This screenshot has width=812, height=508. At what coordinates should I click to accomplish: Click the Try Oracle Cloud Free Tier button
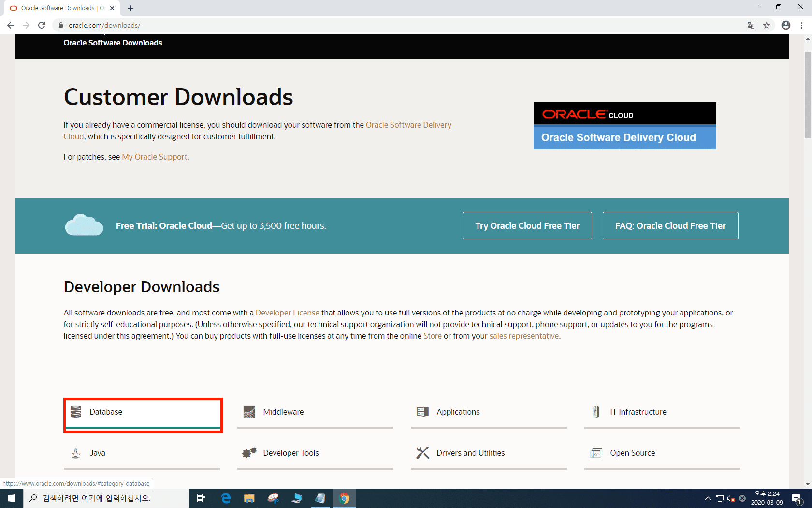pos(527,226)
